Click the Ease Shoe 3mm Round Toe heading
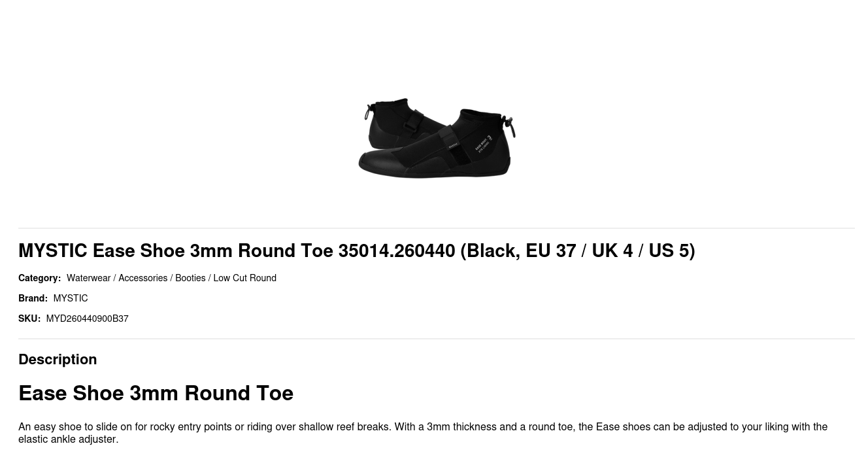Image resolution: width=868 pixels, height=465 pixels. (x=156, y=393)
